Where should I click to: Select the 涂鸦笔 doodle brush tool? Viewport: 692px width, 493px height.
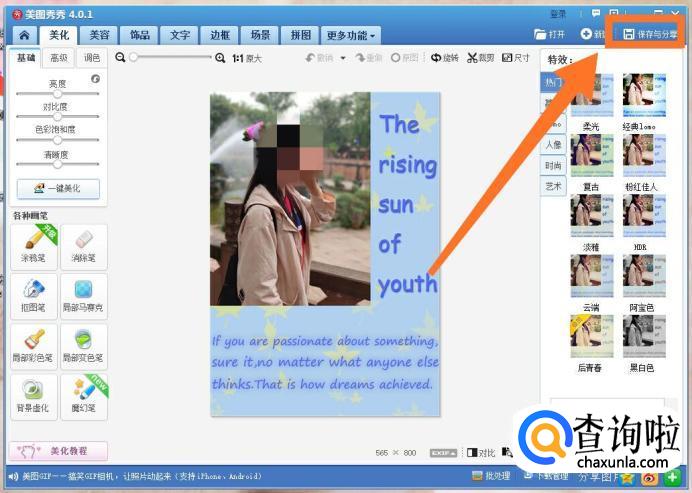[x=32, y=246]
